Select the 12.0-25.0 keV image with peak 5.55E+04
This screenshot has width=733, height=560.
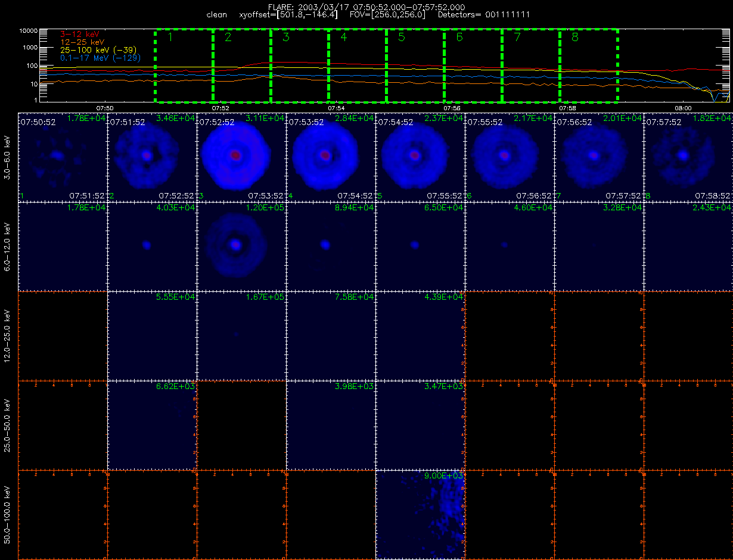pos(152,335)
